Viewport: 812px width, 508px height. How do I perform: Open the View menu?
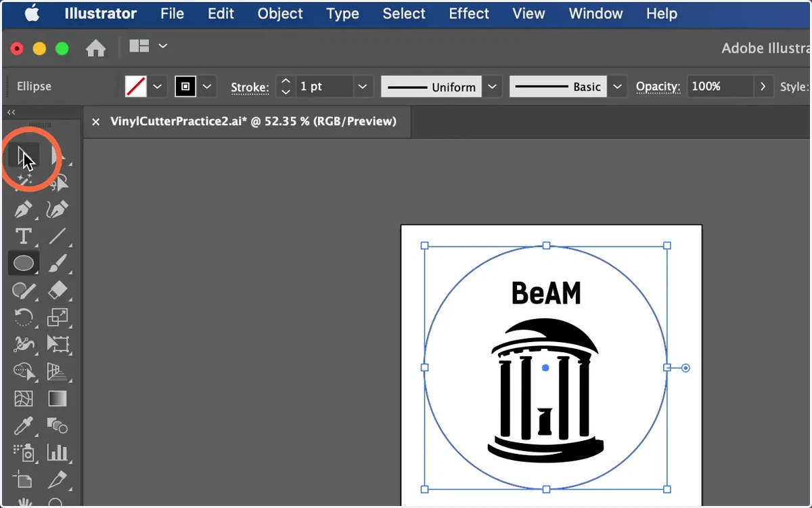point(529,14)
